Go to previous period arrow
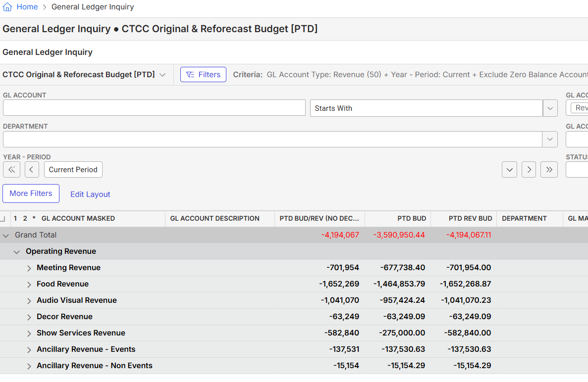Screen dimensions: 588x382 [x=32, y=170]
